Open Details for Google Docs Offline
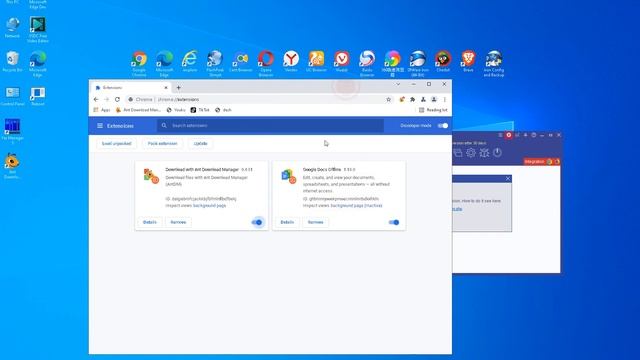 pos(287,222)
